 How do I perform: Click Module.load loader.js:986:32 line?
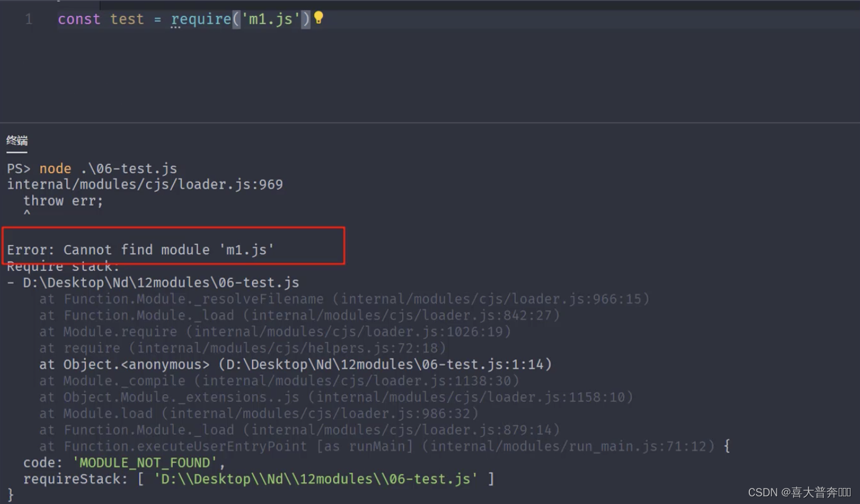click(x=259, y=413)
